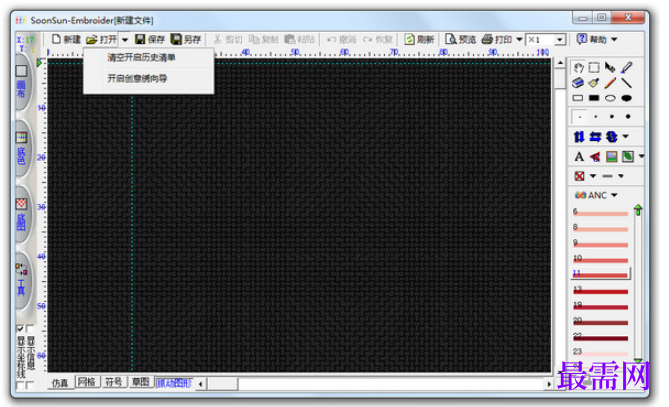Select the filled ellipse shape tool
The image size is (669, 407).
point(626,98)
